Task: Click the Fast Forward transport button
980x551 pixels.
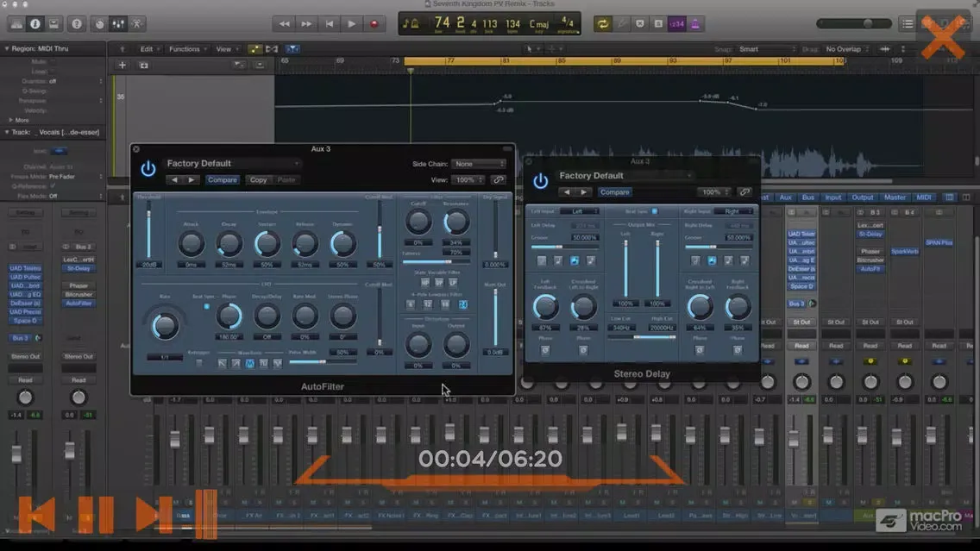Action: pos(306,24)
